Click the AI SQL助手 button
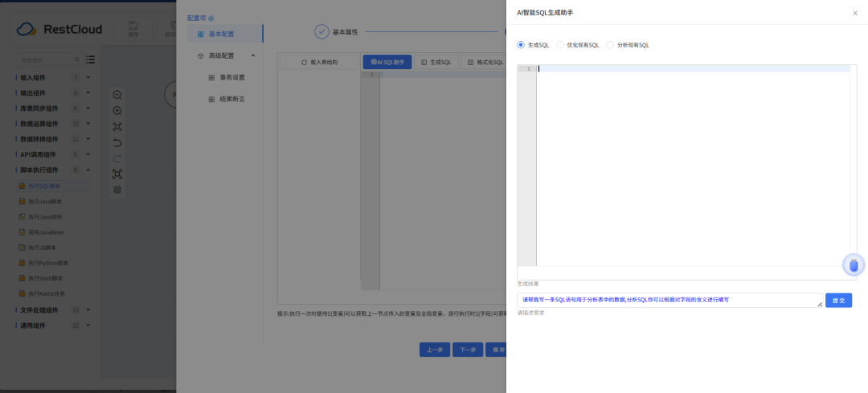The width and height of the screenshot is (868, 393). click(387, 62)
